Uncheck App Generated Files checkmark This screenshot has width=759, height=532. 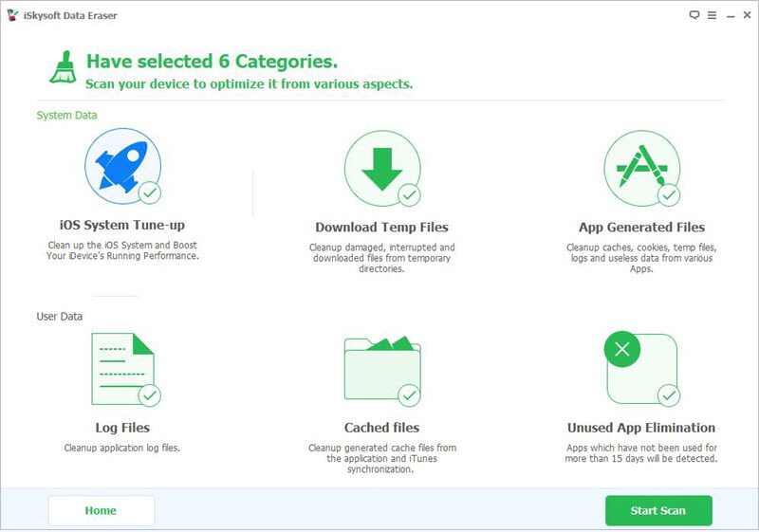coord(669,195)
